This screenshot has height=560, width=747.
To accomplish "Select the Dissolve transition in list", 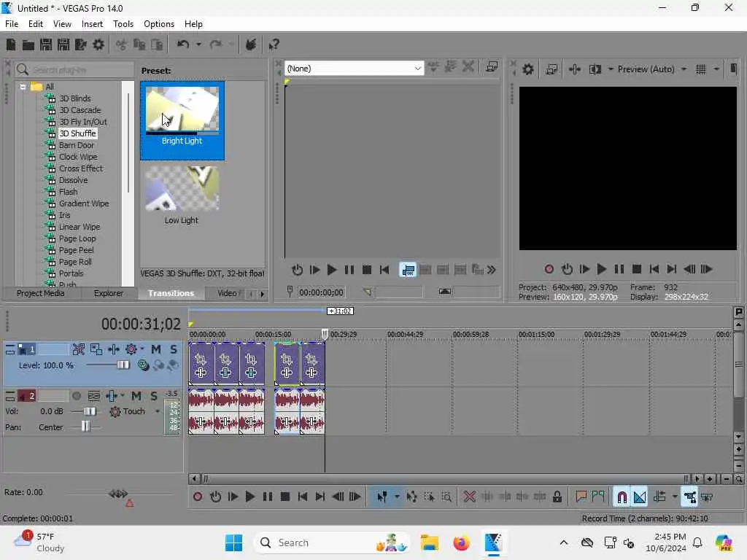I will (x=73, y=181).
